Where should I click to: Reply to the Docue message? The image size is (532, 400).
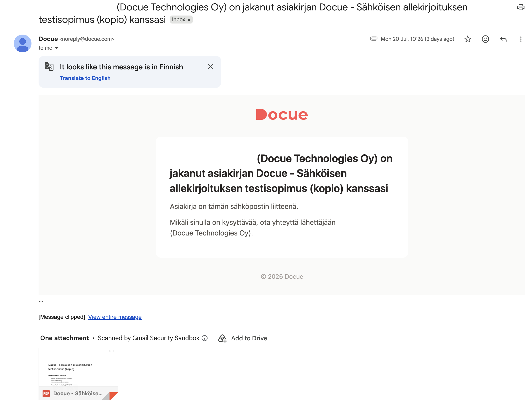click(x=503, y=39)
